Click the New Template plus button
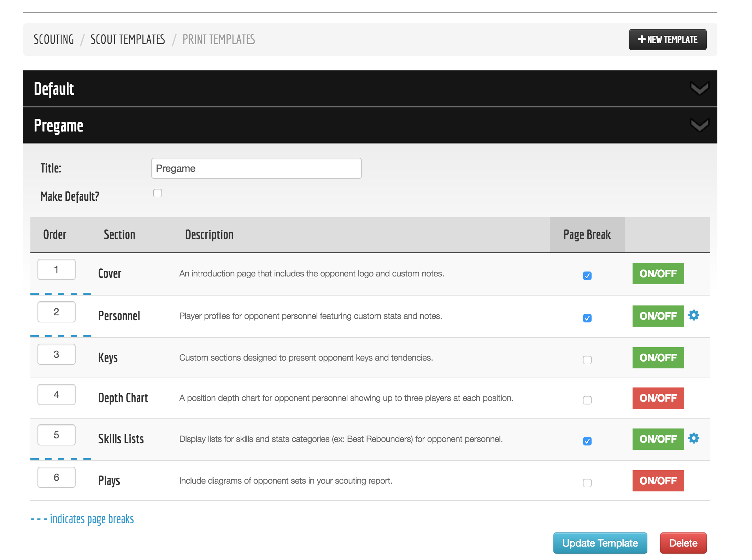 pos(667,40)
